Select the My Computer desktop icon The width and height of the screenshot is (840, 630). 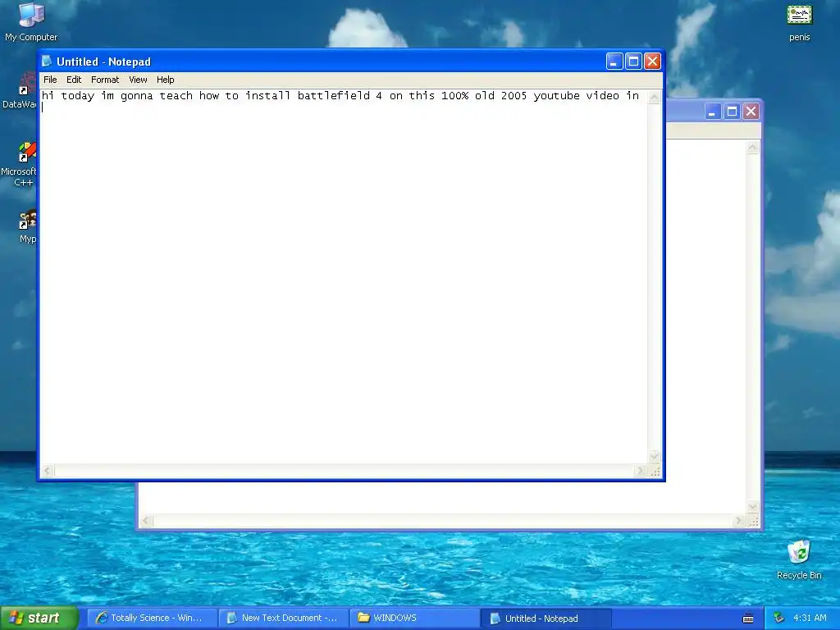[x=31, y=22]
